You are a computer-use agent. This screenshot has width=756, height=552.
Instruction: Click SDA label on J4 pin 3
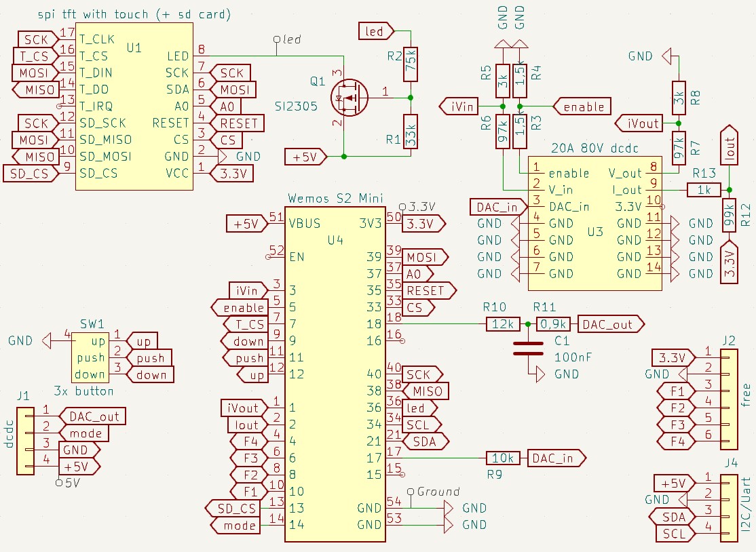pyautogui.click(x=672, y=516)
